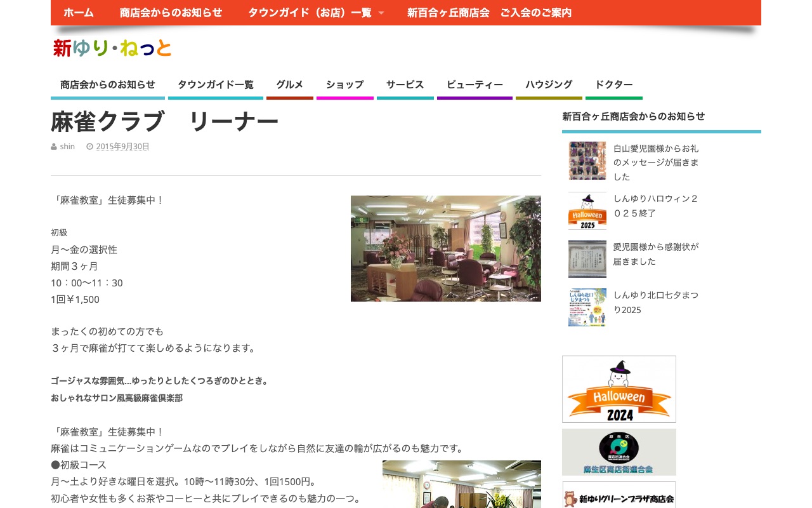812x508 pixels.
Task: Select ホーム from the top menu
Action: tap(79, 13)
